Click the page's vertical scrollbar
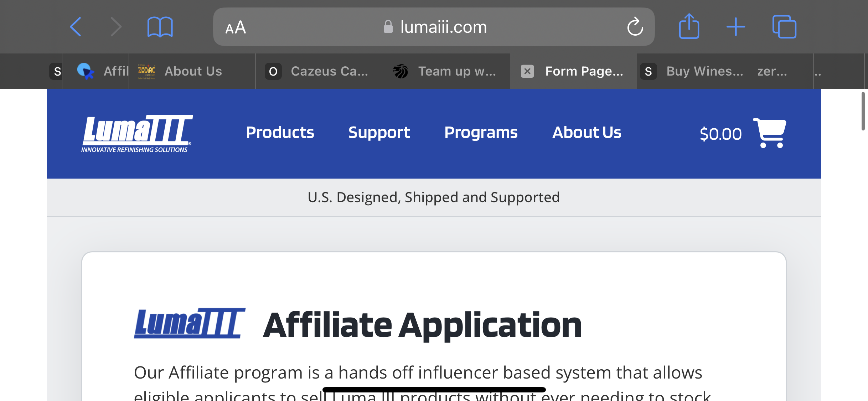The image size is (868, 401). 863,111
